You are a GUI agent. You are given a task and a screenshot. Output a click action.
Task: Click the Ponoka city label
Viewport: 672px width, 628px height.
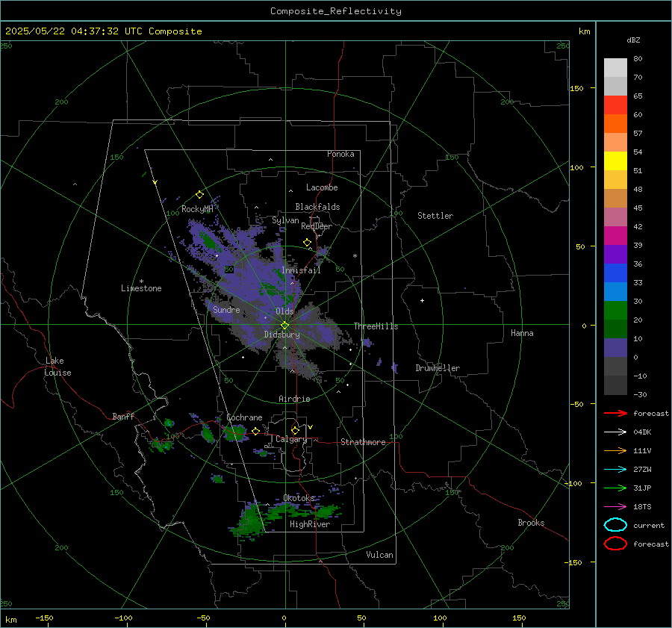(x=340, y=154)
